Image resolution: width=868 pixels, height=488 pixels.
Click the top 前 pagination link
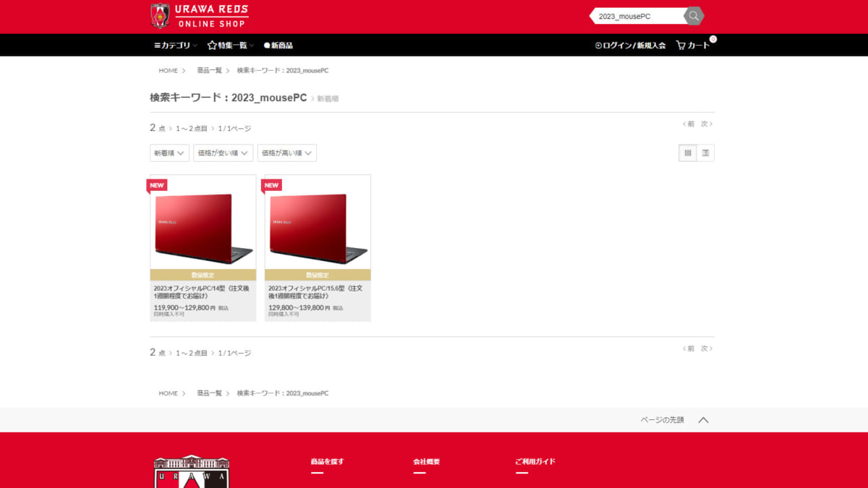(x=689, y=124)
